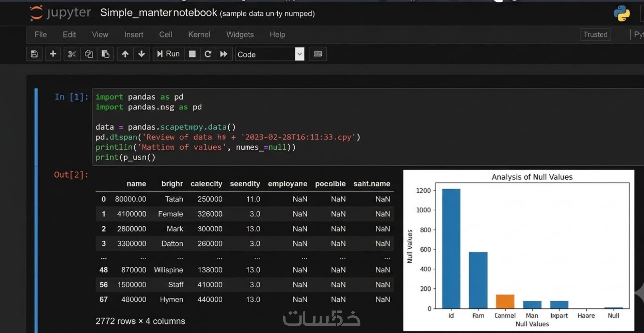Click the 'import pandas as pd' line
This screenshot has height=333, width=644.
[139, 97]
